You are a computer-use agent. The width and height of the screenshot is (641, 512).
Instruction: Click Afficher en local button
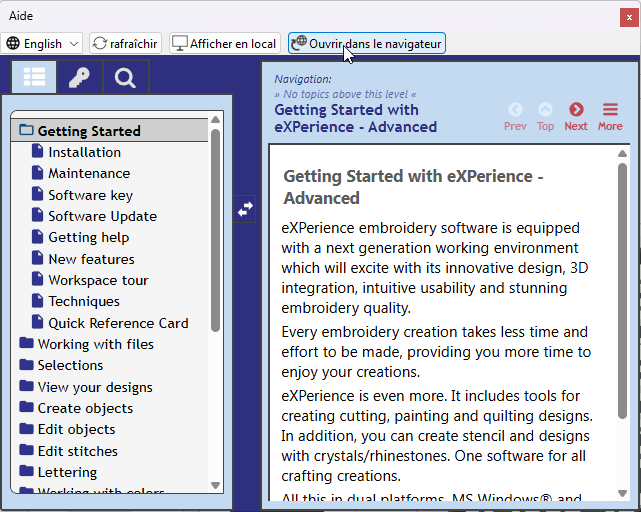224,43
